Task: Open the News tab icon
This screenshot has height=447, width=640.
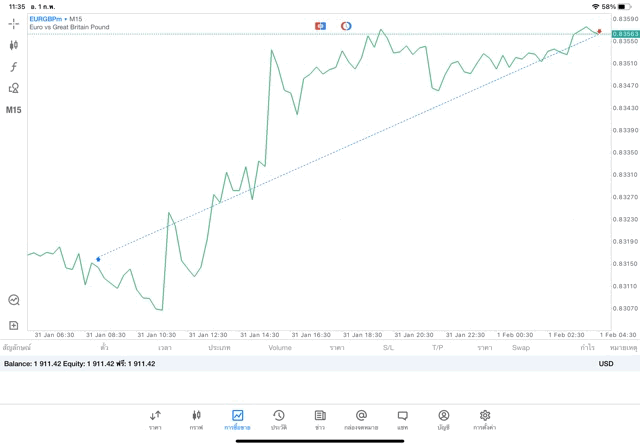Action: point(320,419)
